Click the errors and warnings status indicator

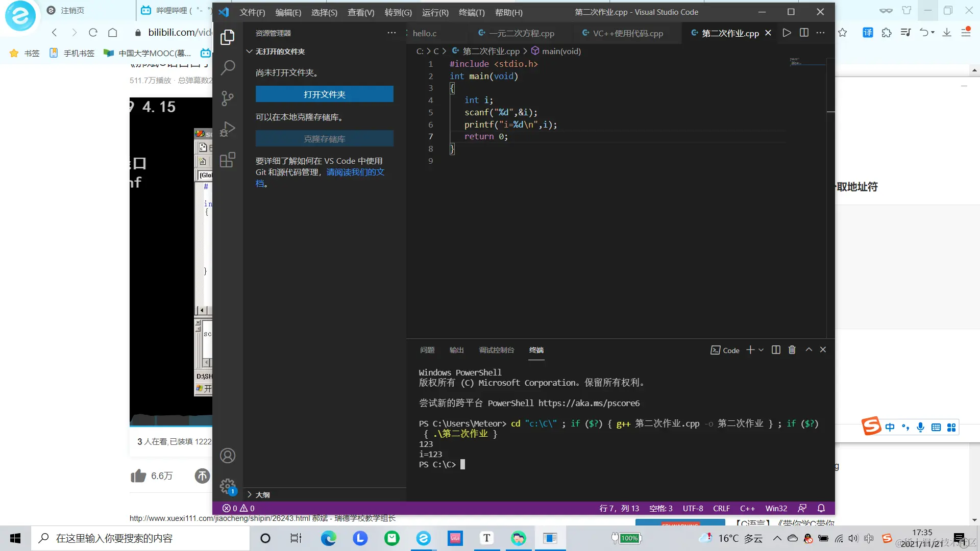(238, 508)
